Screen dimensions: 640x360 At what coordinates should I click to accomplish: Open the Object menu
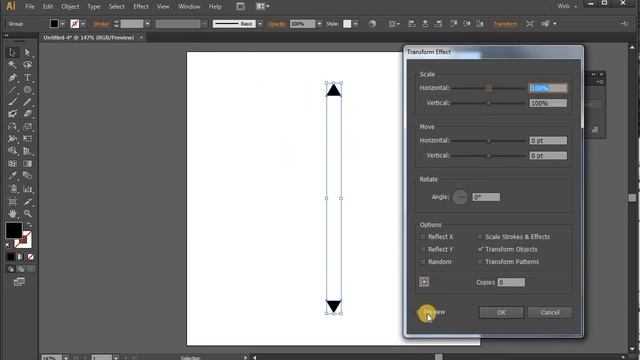[70, 7]
